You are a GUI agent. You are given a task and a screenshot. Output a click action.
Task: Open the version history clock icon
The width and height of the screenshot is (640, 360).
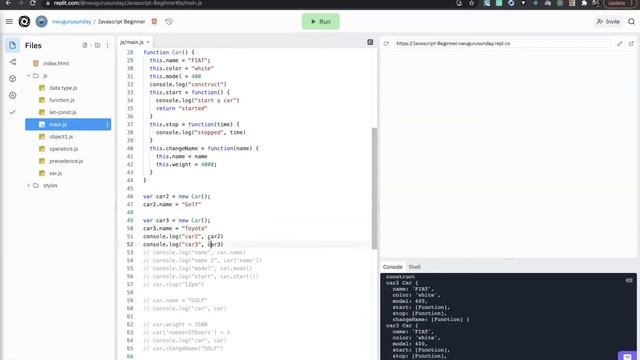click(x=169, y=22)
